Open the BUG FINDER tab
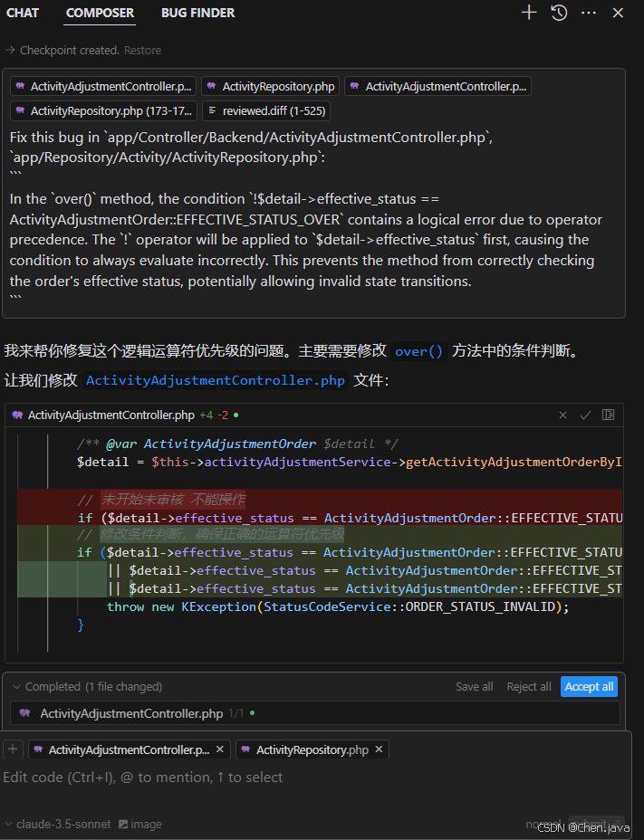Viewport: 644px width, 840px height. click(x=197, y=13)
